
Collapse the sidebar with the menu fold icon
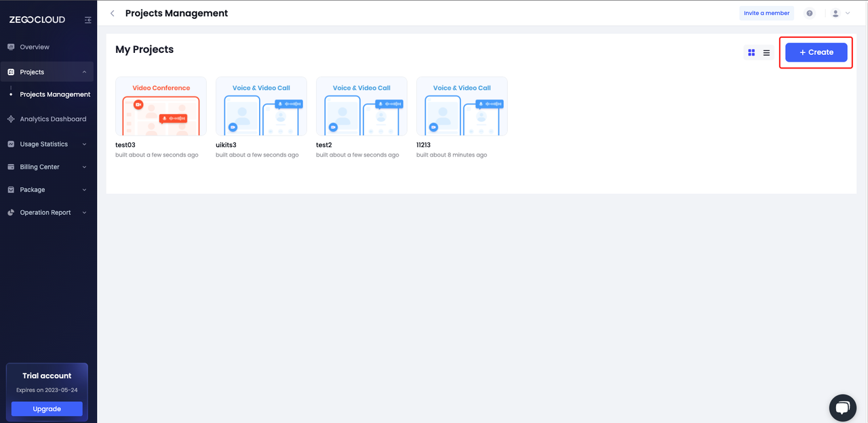(x=87, y=20)
